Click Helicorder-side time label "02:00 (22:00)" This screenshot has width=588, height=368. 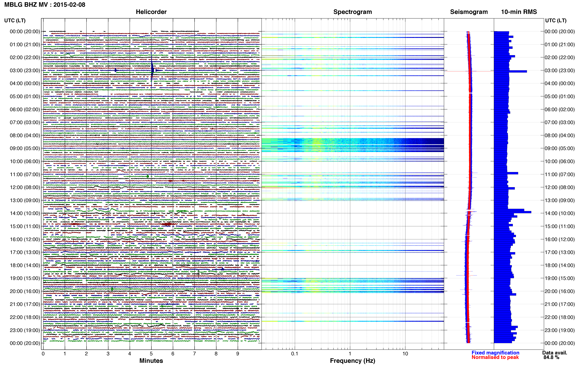pyautogui.click(x=25, y=57)
